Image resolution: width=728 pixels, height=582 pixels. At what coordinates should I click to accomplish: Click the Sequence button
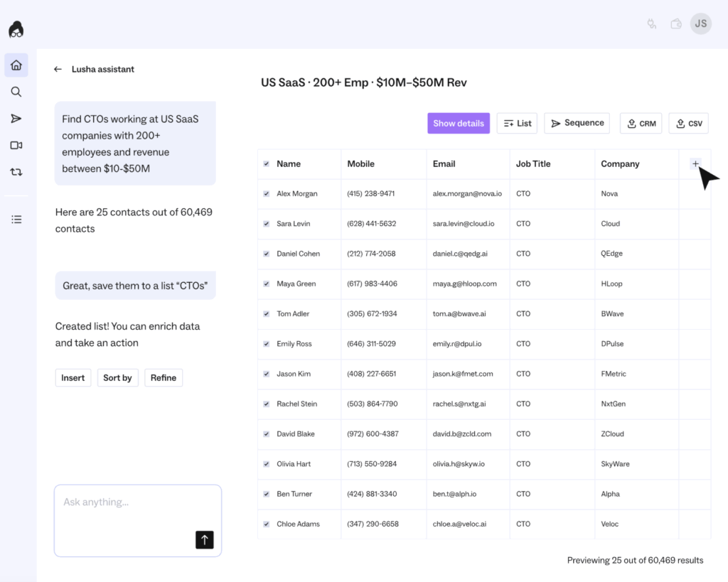click(577, 124)
